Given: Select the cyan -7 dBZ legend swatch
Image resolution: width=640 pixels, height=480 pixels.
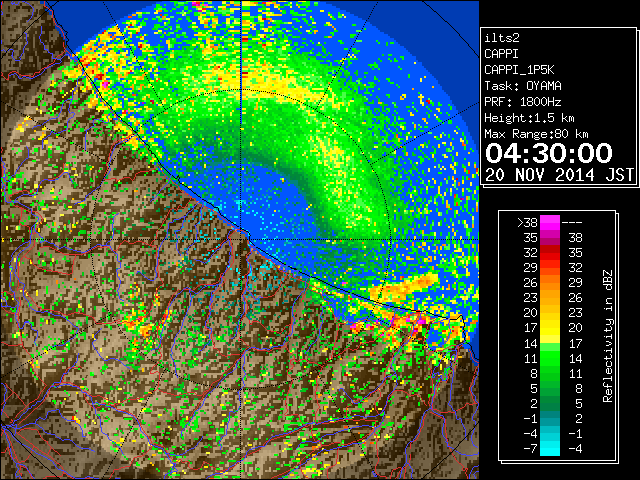Looking at the screenshot, I should (x=550, y=448).
